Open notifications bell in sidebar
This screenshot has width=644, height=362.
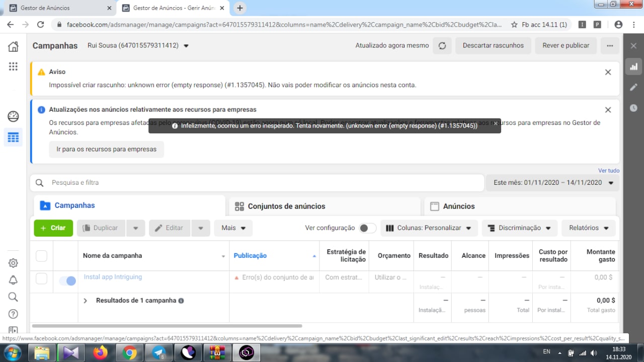(13, 280)
